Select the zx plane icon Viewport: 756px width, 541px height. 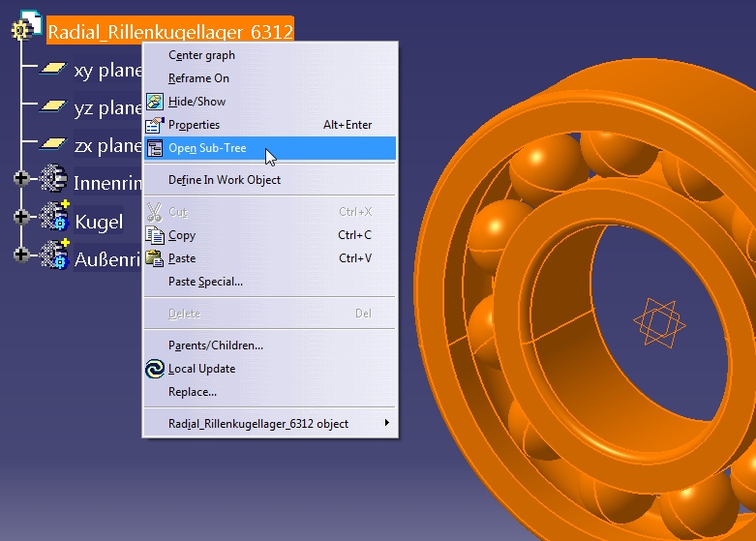[x=52, y=143]
